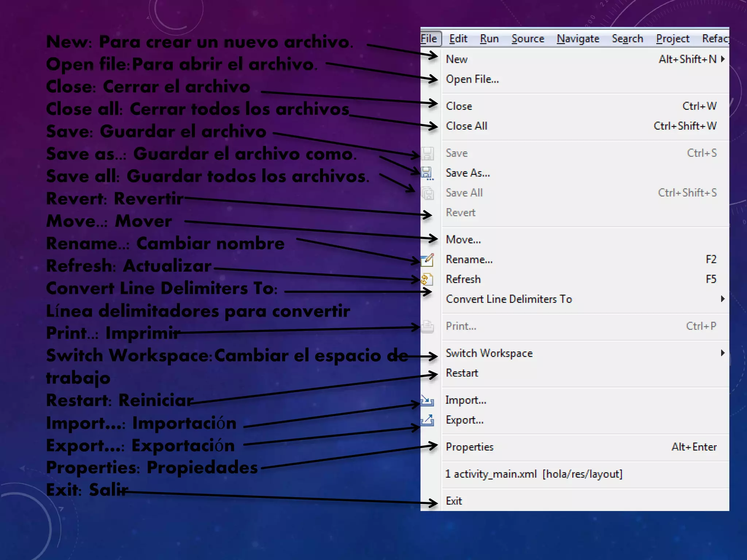Screen dimensions: 747x560
Task: Open the Edit menu
Action: (x=458, y=39)
